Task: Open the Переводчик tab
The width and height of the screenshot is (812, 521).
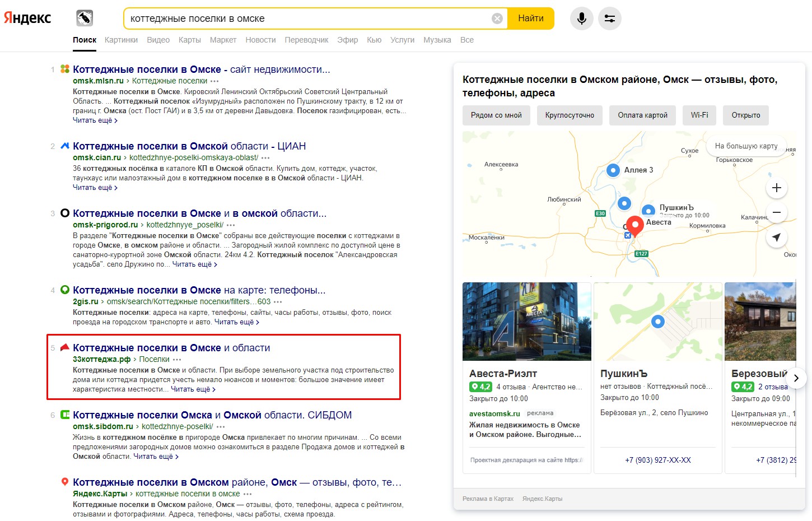Action: point(306,40)
